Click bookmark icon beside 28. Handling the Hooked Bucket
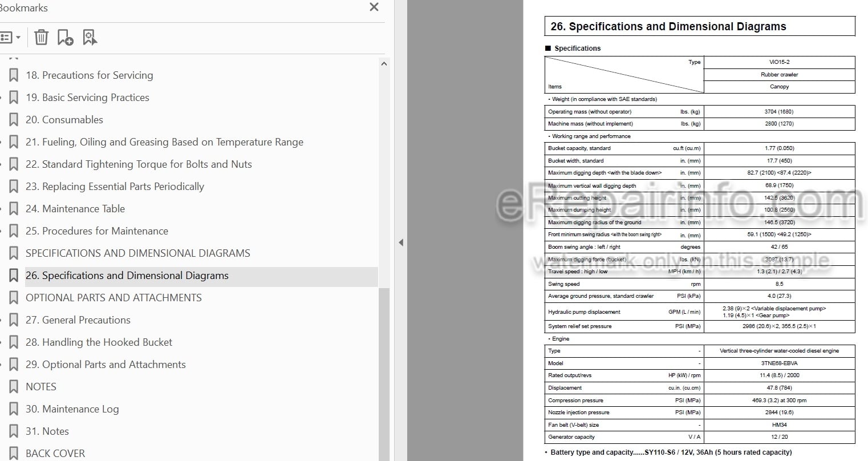The image size is (868, 461). pos(14,342)
